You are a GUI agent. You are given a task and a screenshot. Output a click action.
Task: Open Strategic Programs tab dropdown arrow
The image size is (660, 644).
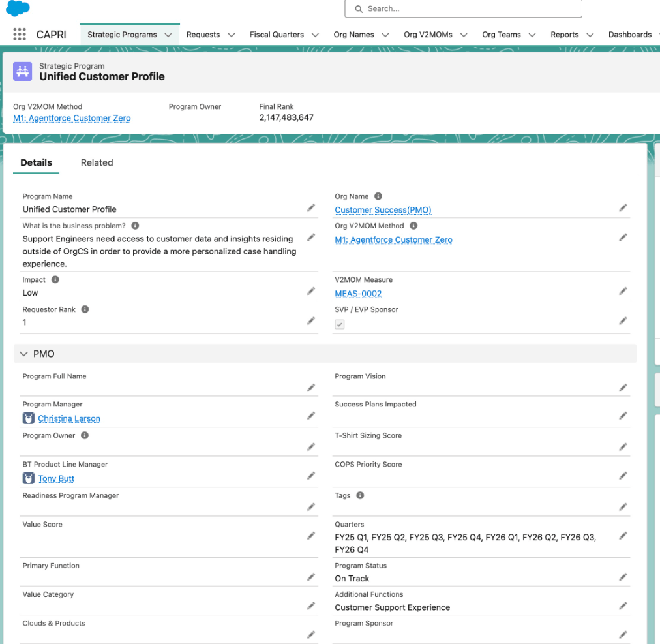(x=168, y=35)
